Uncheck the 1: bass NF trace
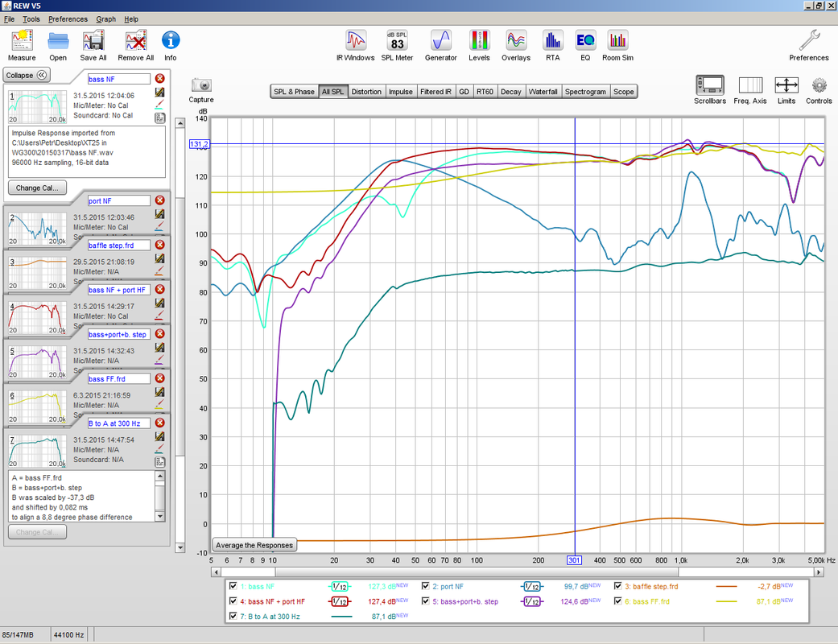 tap(233, 586)
